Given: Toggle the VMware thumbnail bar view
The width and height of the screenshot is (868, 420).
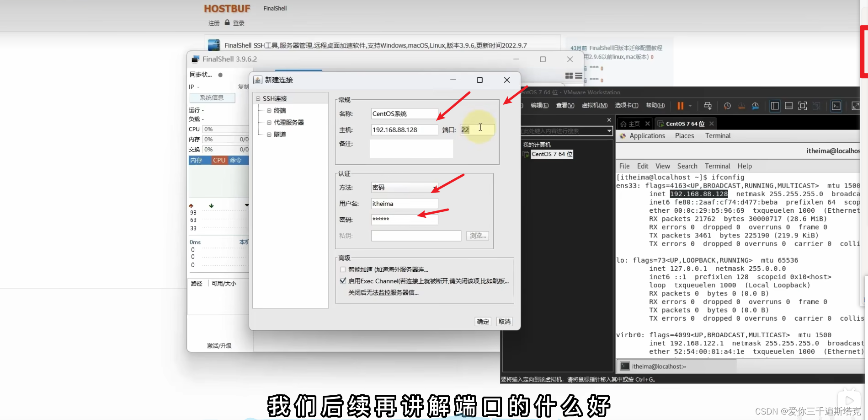Looking at the screenshot, I should pos(789,106).
